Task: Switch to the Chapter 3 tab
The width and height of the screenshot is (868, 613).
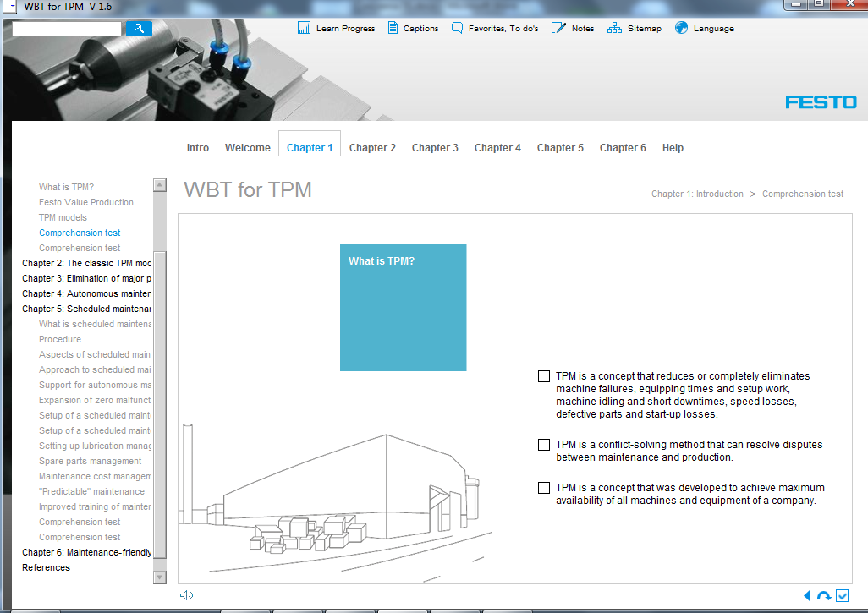Action: click(435, 148)
